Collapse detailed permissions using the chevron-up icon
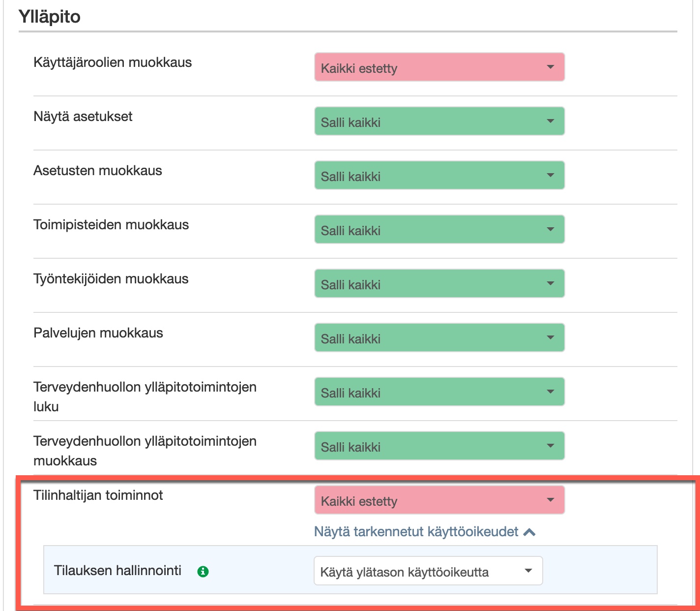The height and width of the screenshot is (611, 700). pyautogui.click(x=529, y=532)
